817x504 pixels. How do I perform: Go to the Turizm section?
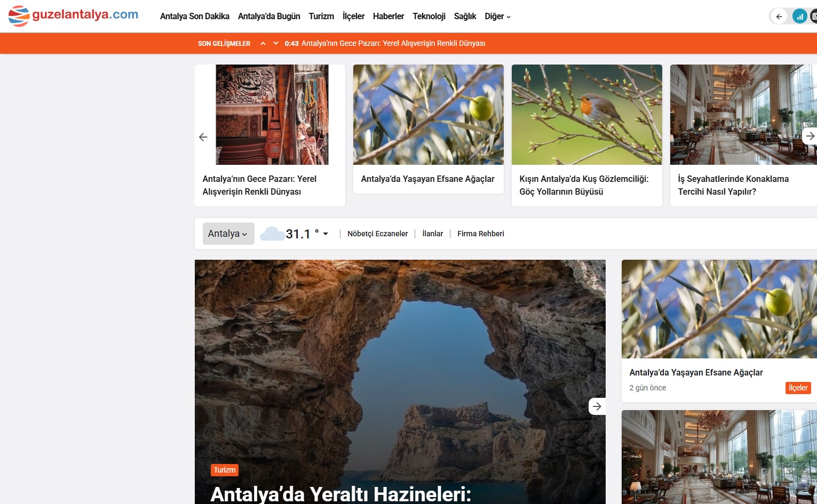point(321,17)
